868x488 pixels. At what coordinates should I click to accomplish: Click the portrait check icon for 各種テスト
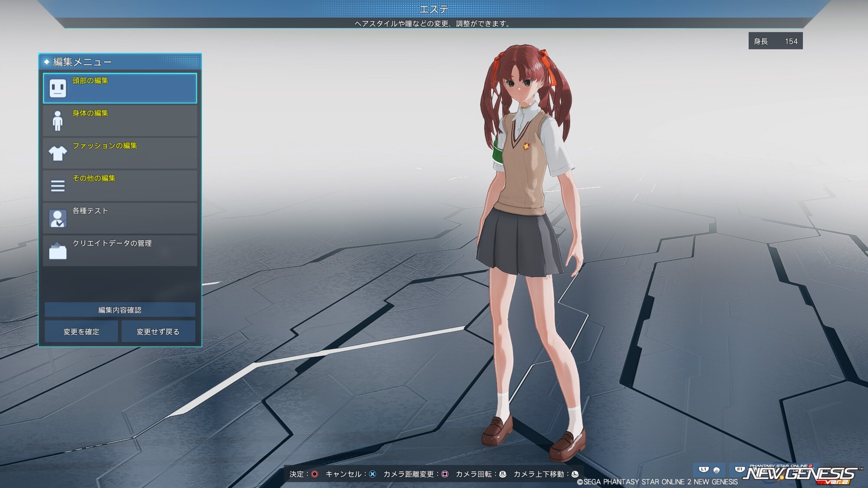57,219
